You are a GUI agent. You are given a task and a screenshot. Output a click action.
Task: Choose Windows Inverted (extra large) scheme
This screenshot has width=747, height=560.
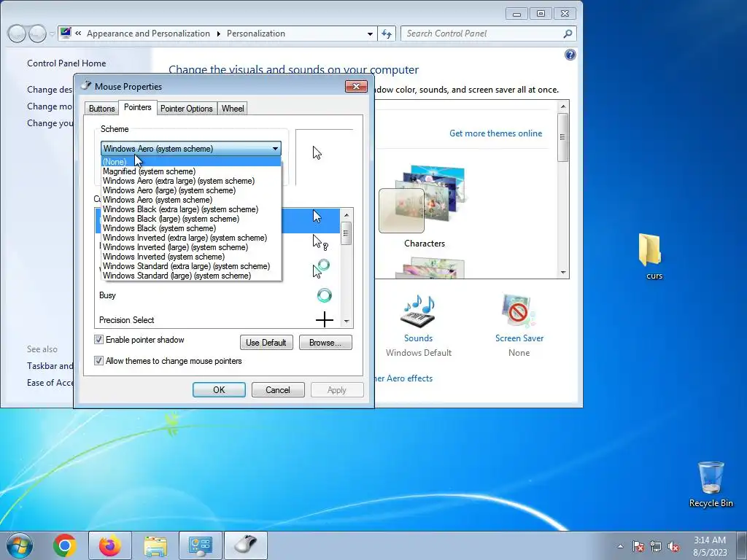[x=191, y=238]
